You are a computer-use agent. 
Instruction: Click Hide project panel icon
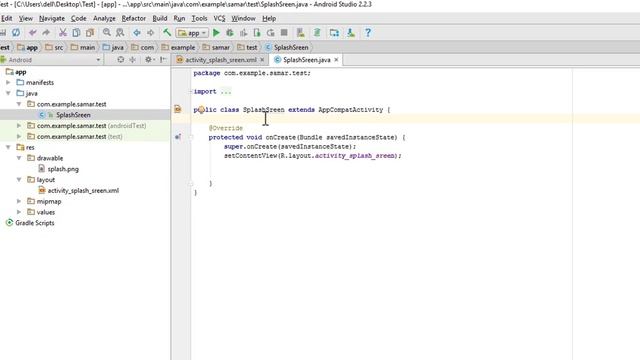coord(163,60)
